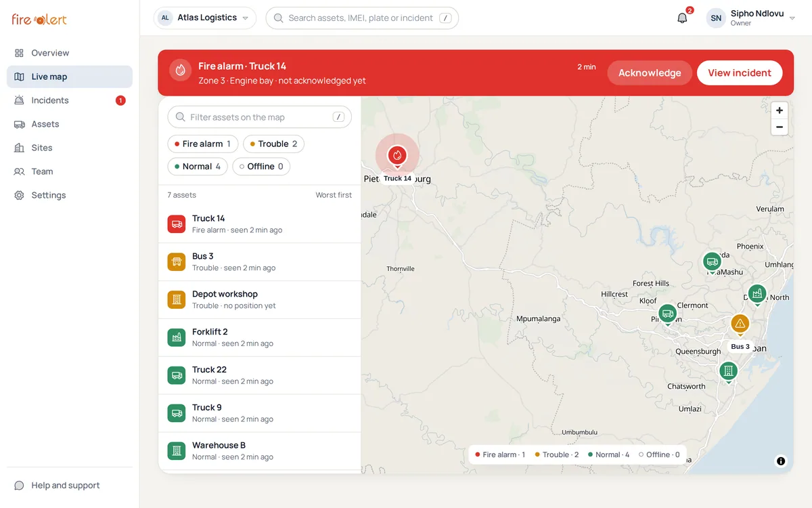Change the Worst first sort order
This screenshot has height=508, width=812.
tap(334, 195)
